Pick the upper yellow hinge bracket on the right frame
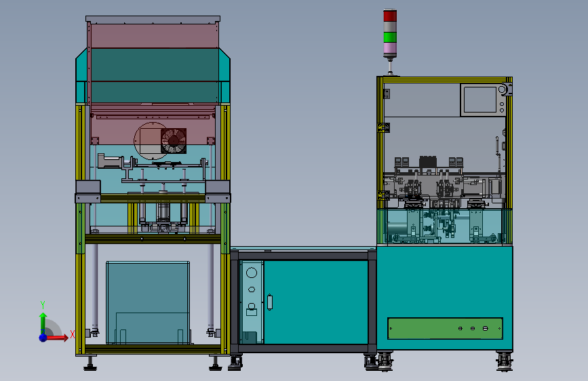Screen dimensions: 588x381 [383, 127]
